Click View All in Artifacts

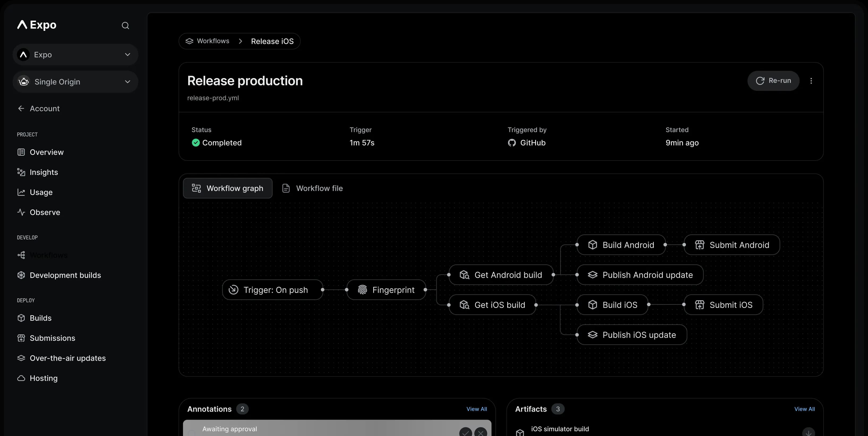pos(804,409)
